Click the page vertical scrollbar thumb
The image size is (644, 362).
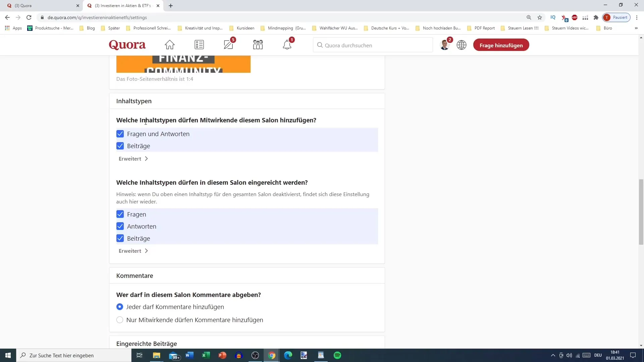pyautogui.click(x=641, y=212)
